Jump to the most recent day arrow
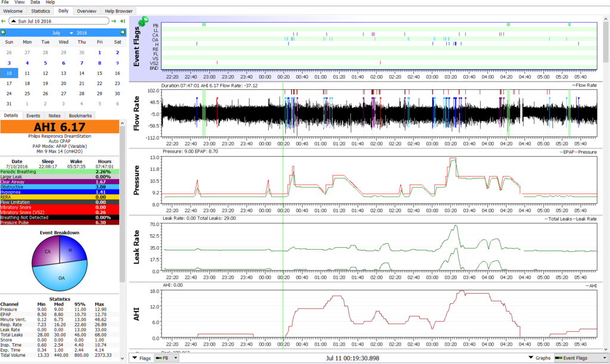The width and height of the screenshot is (610, 364). pos(123,21)
